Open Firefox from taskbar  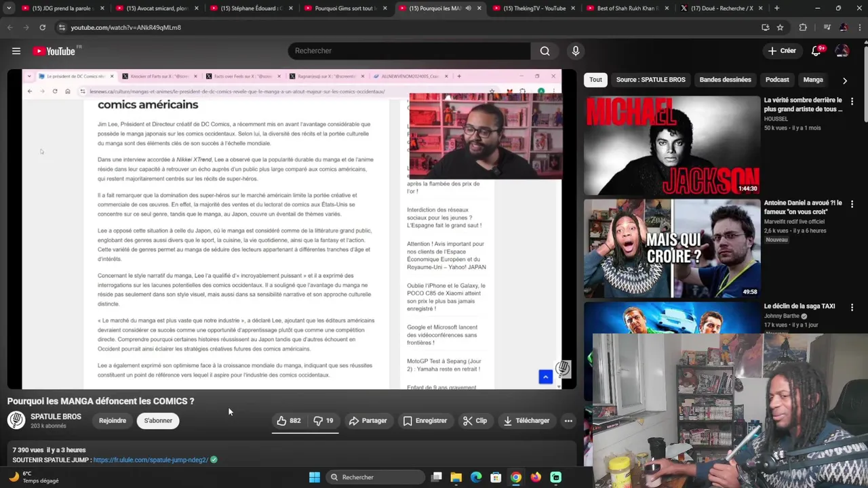[x=536, y=477]
